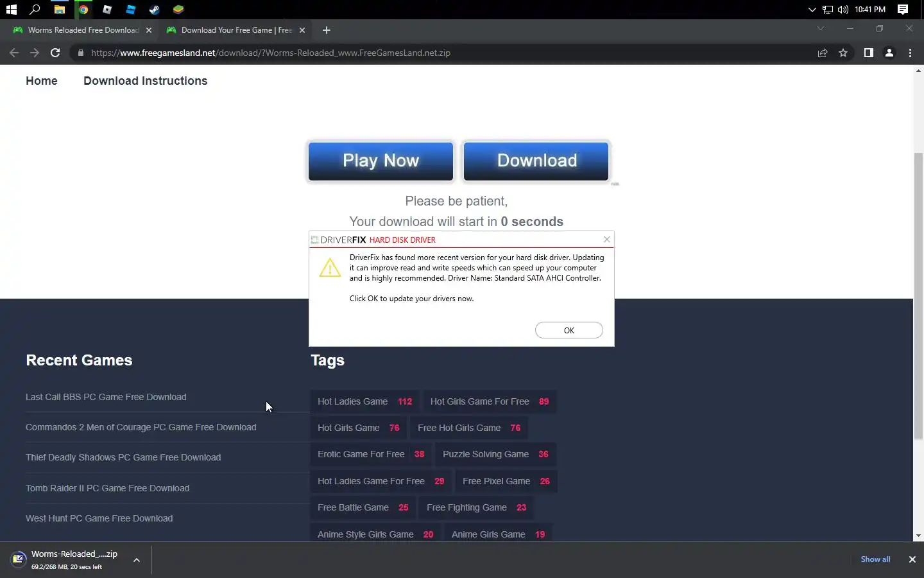924x578 pixels.
Task: View the site lock security icon
Action: pos(80,53)
